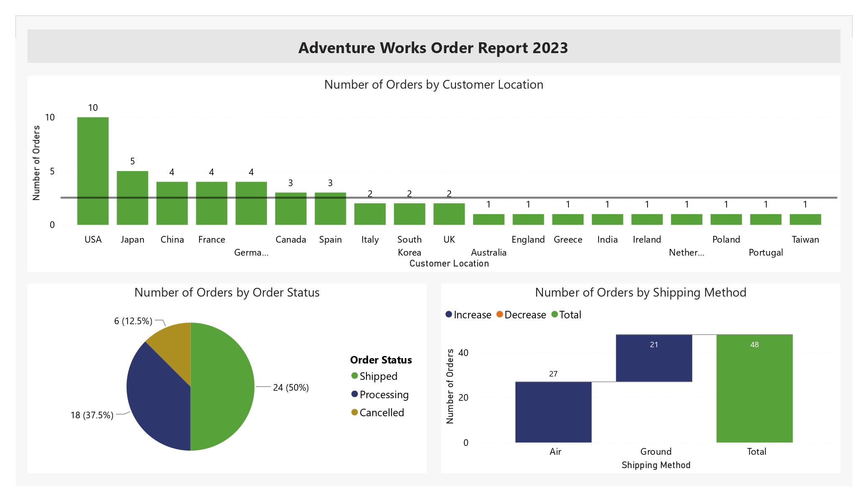This screenshot has height=502, width=868.
Task: Select the Shipped legend label
Action: tap(379, 376)
